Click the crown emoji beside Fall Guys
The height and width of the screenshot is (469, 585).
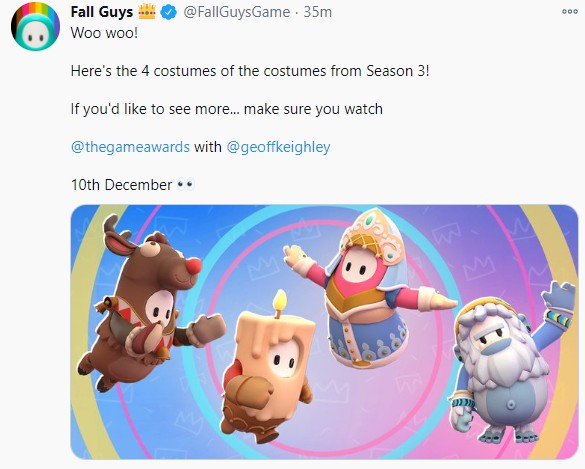[147, 12]
